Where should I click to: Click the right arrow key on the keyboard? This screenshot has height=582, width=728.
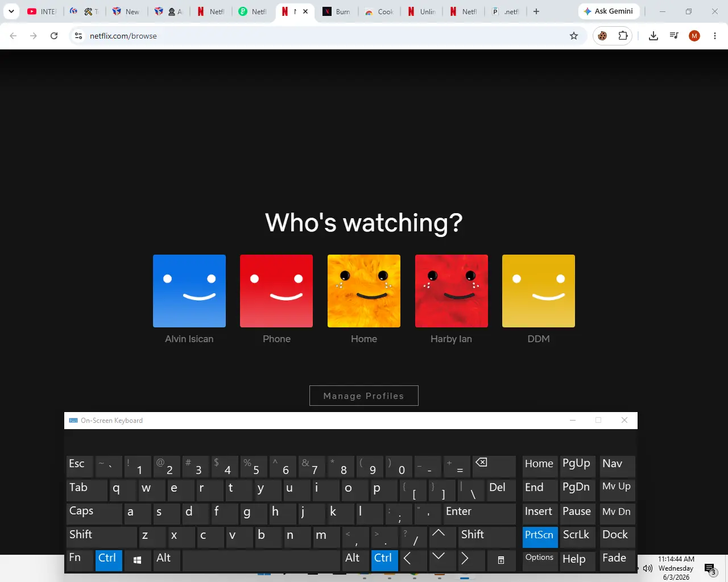[x=471, y=559]
